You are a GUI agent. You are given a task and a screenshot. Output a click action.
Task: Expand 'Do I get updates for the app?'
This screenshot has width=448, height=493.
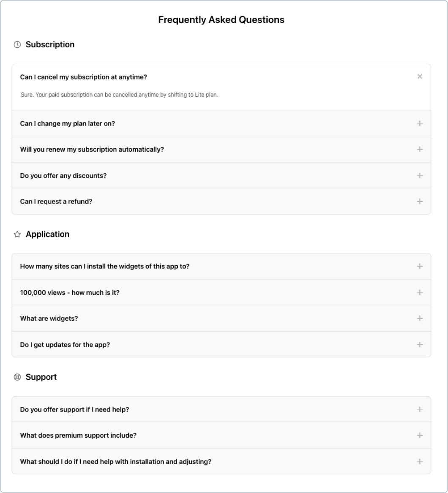420,344
